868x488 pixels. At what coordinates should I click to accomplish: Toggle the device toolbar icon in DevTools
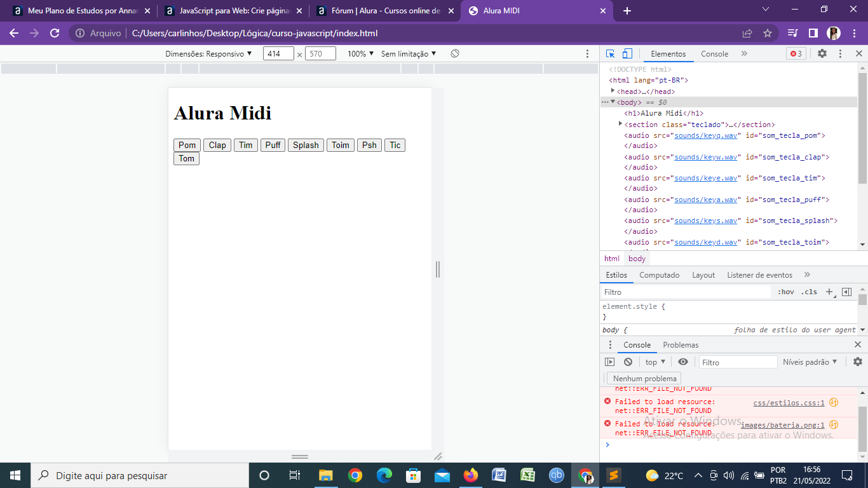tap(627, 54)
